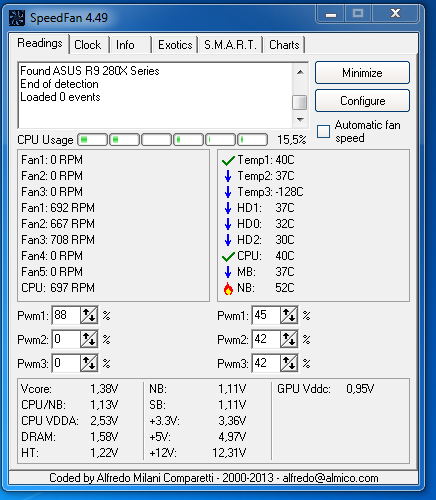Click the log scrollbar down arrow
Screen dimensions: 436x500
pyautogui.click(x=300, y=119)
